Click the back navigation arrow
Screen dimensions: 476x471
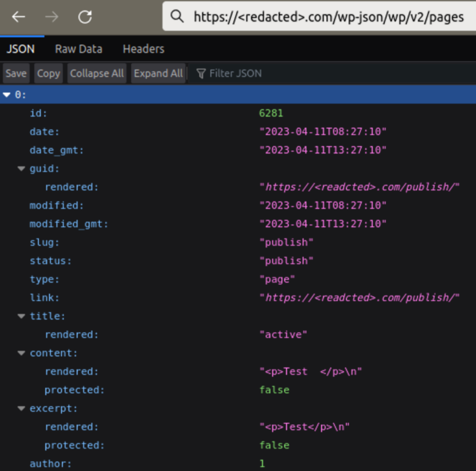click(19, 17)
